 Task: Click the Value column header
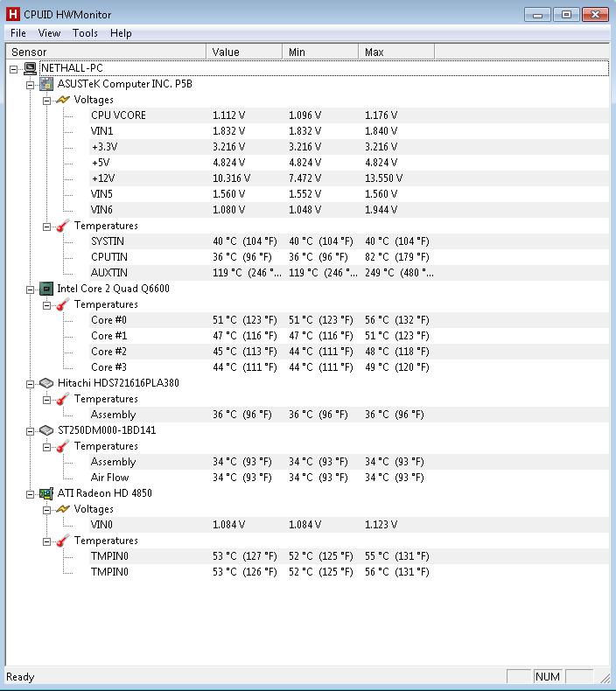coord(244,52)
